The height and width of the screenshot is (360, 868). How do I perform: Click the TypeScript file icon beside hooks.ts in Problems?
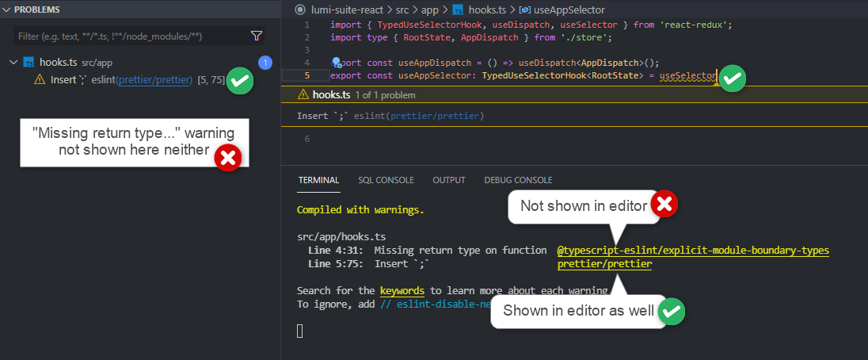click(29, 62)
